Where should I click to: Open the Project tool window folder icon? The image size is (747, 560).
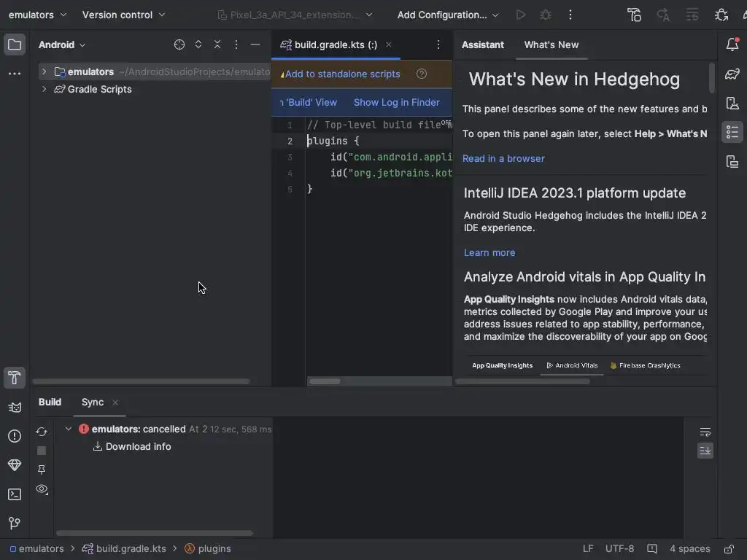coord(15,44)
